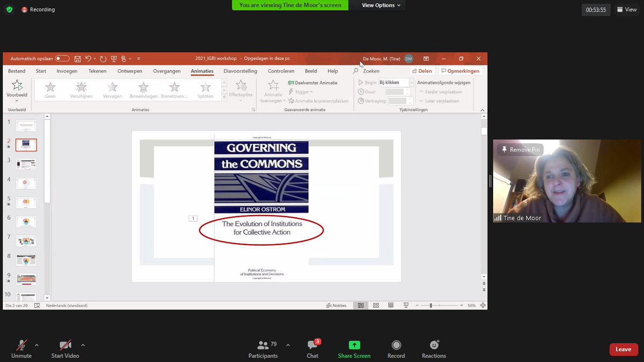Click the Voorbeeld preview star icon
The width and height of the screenshot is (644, 362).
[x=17, y=85]
